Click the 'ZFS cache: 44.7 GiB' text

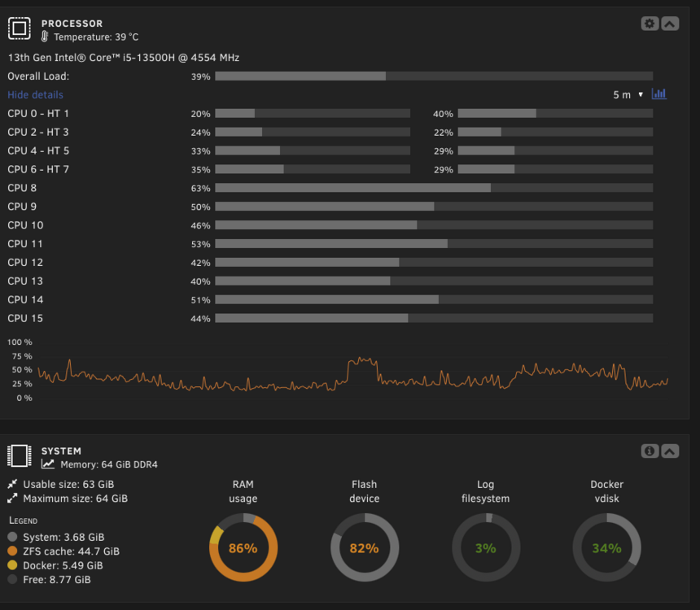point(71,551)
